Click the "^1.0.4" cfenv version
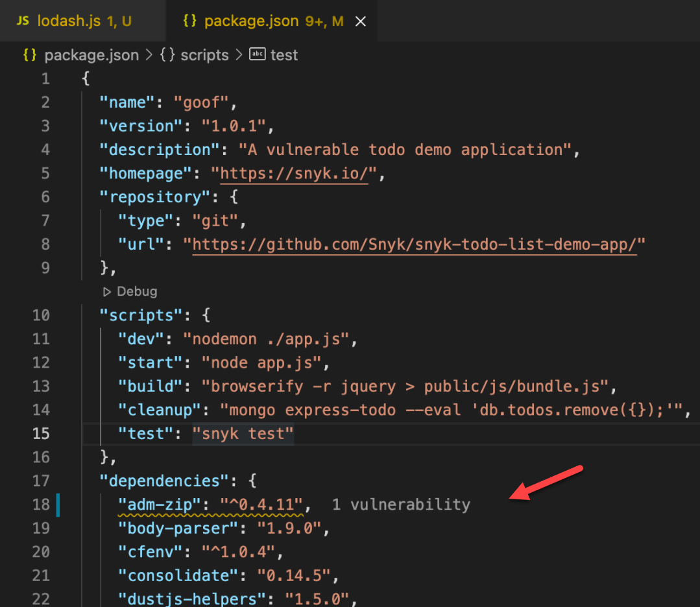700x607 pixels. point(238,552)
